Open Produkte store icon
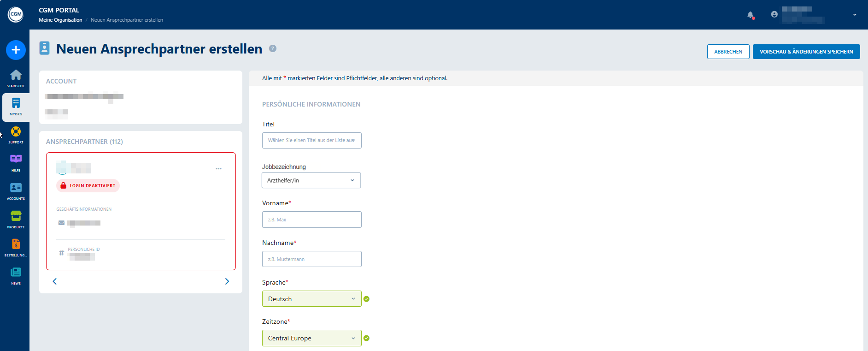 click(x=16, y=216)
